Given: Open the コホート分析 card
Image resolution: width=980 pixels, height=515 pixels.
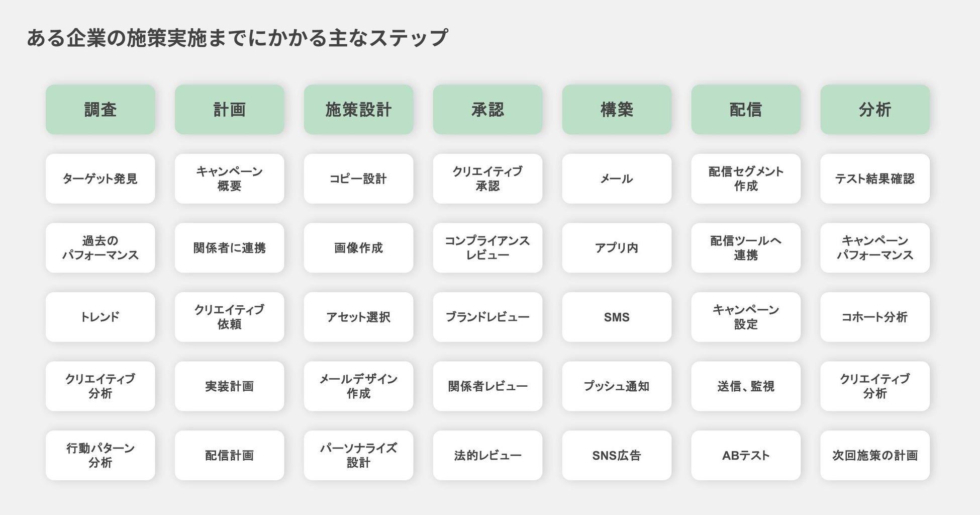Looking at the screenshot, I should click(x=875, y=317).
